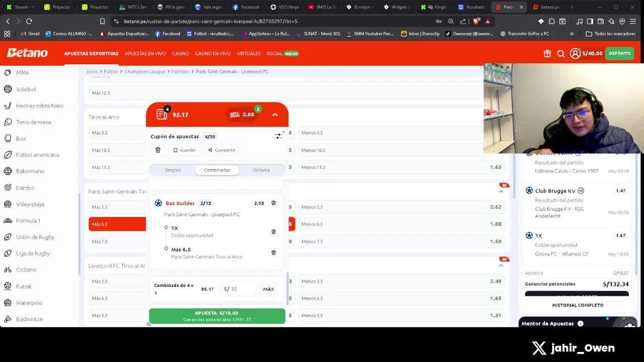Expand more bookmarks chevron in bookmarks bar

pos(572,34)
